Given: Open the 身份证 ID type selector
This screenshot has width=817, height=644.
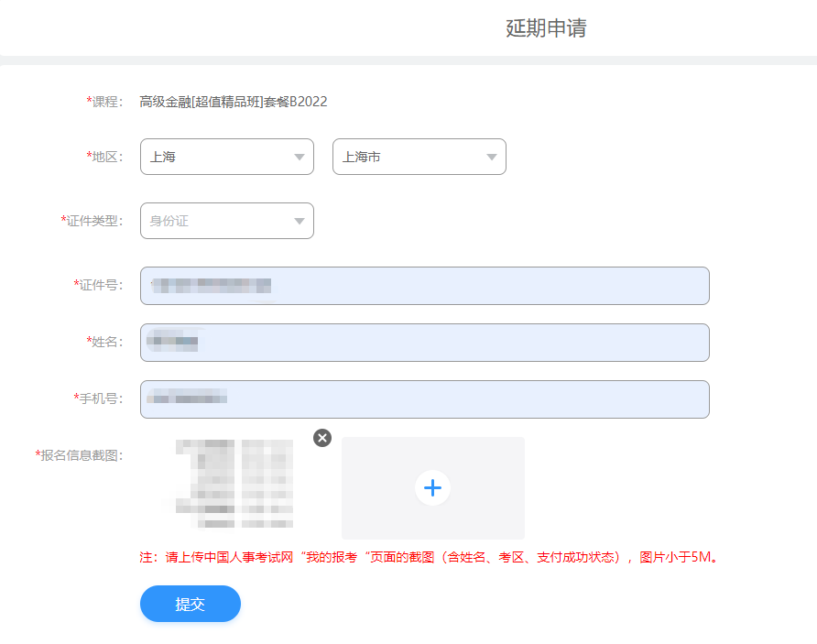Looking at the screenshot, I should coord(227,221).
